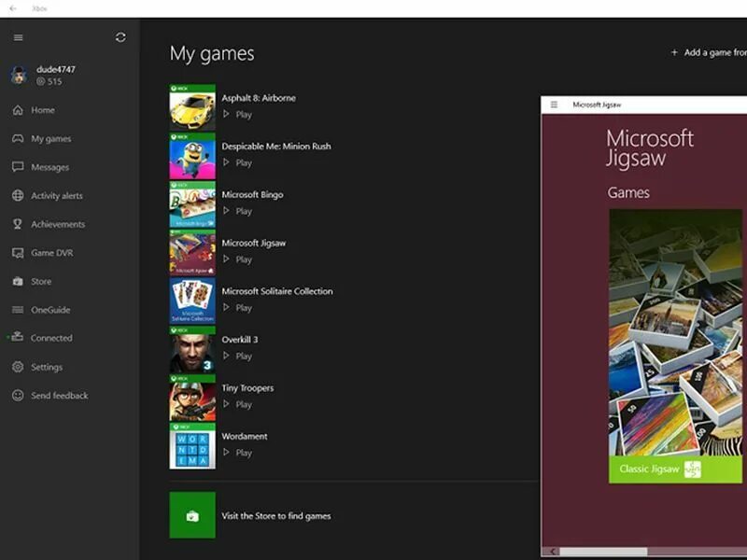Open the dude4747 profile avatar
Viewport: 747px width, 560px height.
(x=19, y=76)
